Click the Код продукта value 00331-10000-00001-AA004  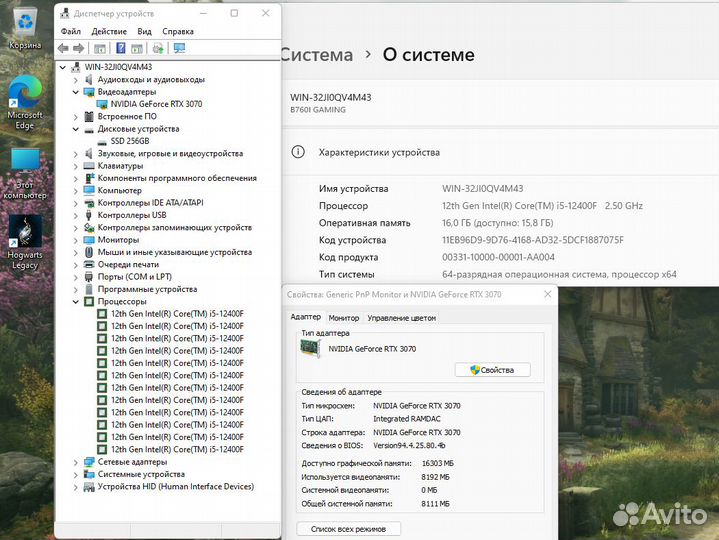coord(498,257)
